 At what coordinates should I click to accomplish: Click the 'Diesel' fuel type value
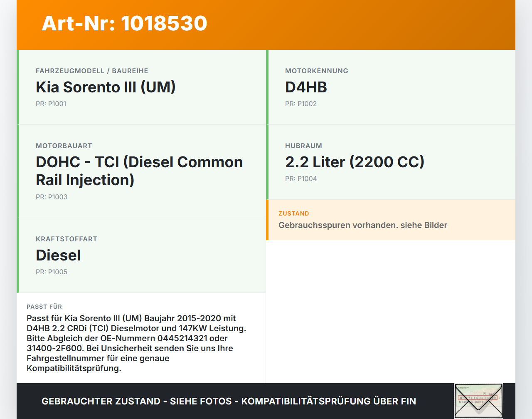coord(58,255)
